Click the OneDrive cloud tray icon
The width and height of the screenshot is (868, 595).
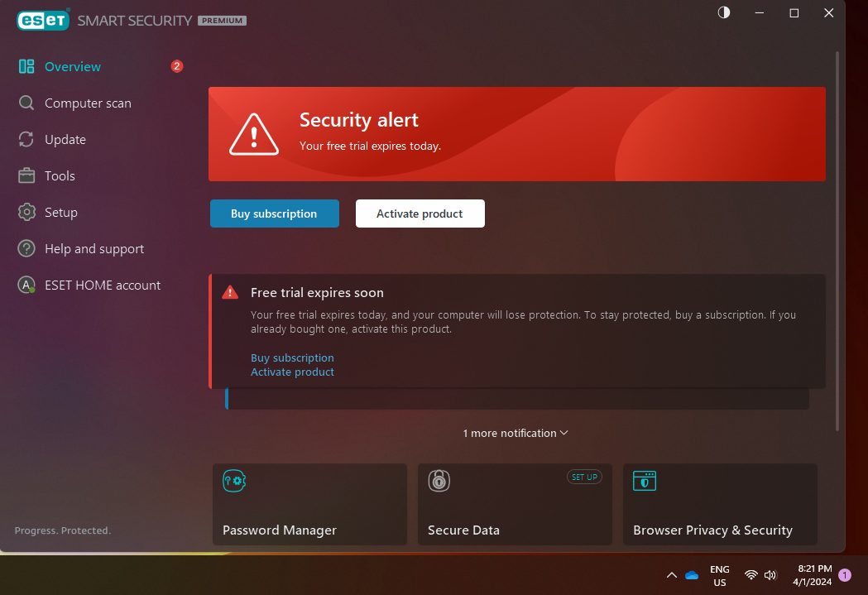(x=692, y=575)
